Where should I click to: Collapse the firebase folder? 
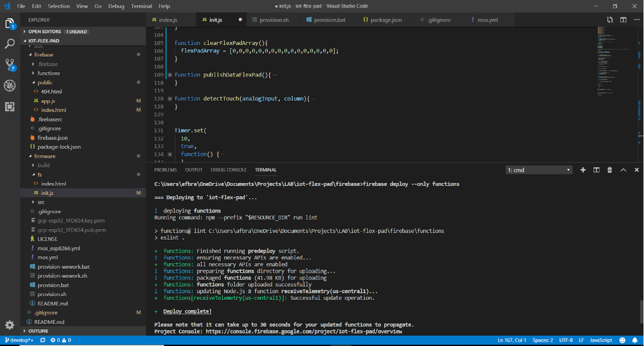[44, 55]
